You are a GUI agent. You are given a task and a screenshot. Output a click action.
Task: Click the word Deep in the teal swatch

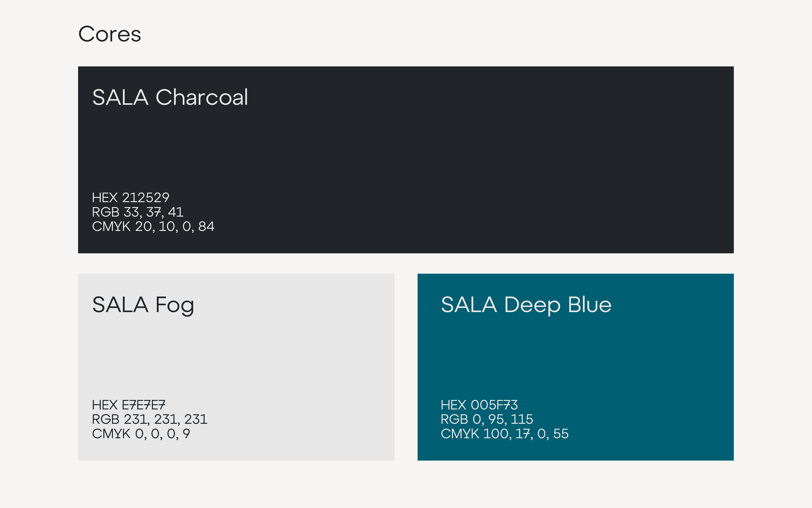(532, 305)
